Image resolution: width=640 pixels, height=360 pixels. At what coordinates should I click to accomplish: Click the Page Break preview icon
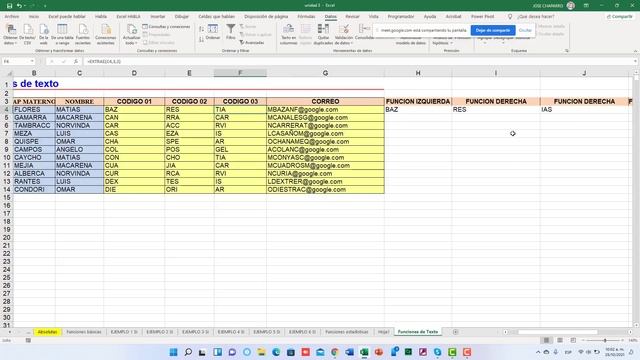pos(573,340)
